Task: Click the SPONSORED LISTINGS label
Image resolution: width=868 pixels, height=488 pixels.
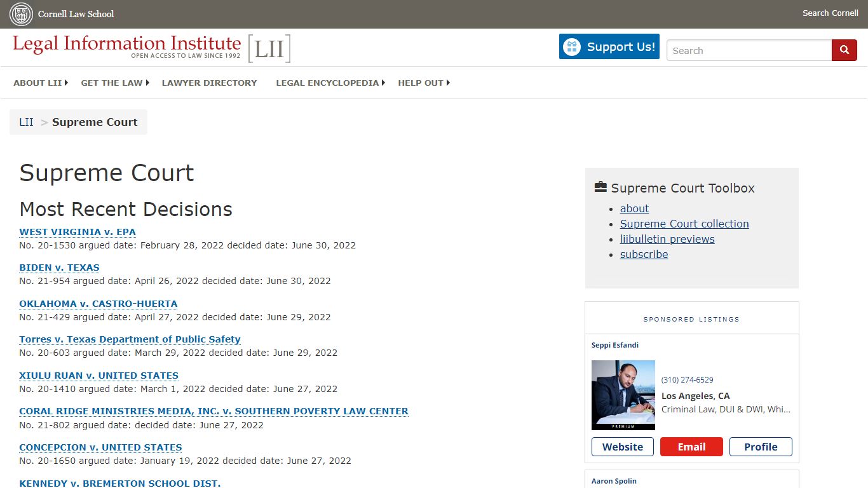Action: coord(691,319)
